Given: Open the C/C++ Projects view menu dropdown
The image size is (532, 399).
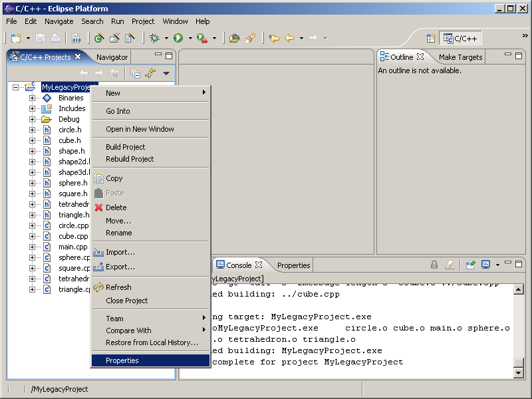Looking at the screenshot, I should click(x=166, y=73).
